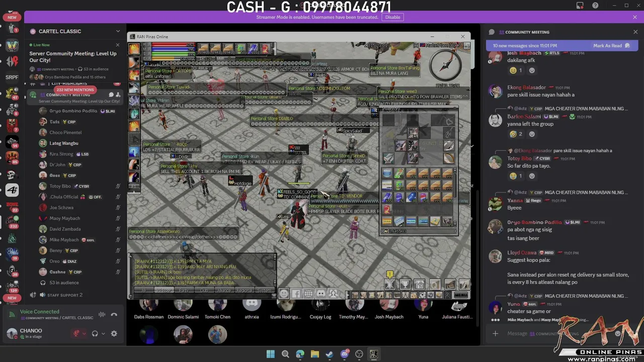Jump to 232 New Mentions
The height and width of the screenshot is (362, 644).
75,89
